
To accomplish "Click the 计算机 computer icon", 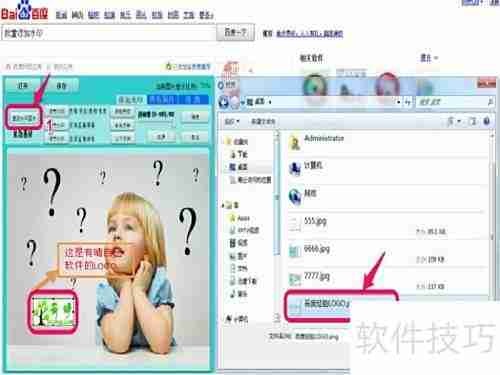I will point(295,169).
